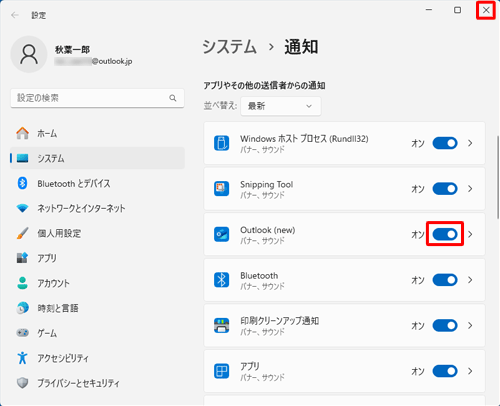Disable Outlook (new) notifications toggle
Viewport: 500px width, 406px height.
(x=445, y=234)
